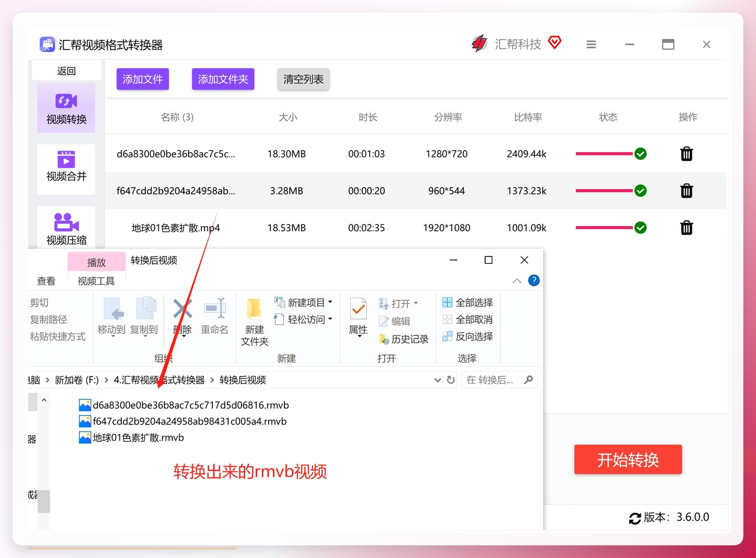Click the red diamond VIP icon

[x=555, y=42]
